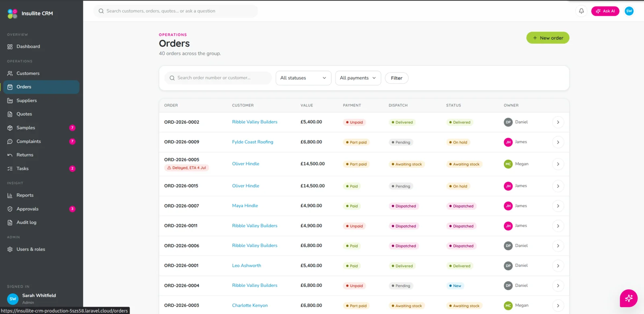Go to Dashboard in the sidebar
The image size is (644, 314).
tap(41, 47)
